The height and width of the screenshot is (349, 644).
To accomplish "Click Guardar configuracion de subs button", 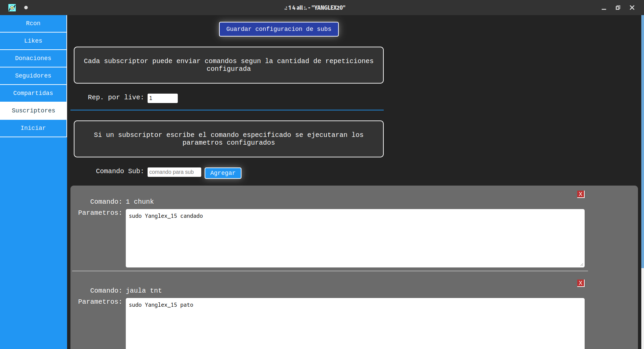I will click(x=278, y=29).
